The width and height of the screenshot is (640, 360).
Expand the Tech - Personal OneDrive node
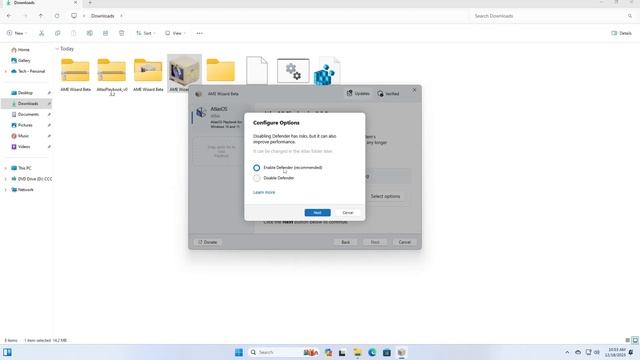[x=6, y=71]
